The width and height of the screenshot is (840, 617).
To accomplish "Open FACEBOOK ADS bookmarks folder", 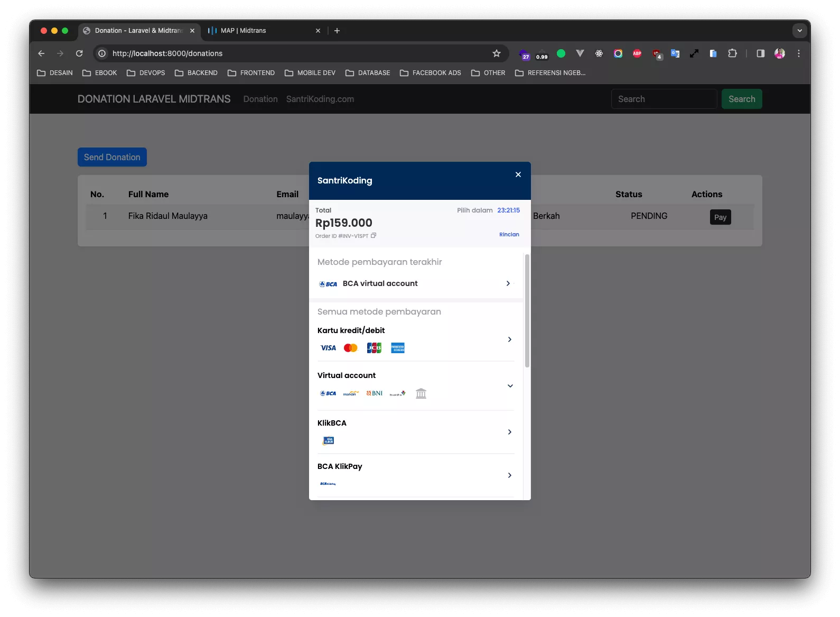I will (431, 73).
